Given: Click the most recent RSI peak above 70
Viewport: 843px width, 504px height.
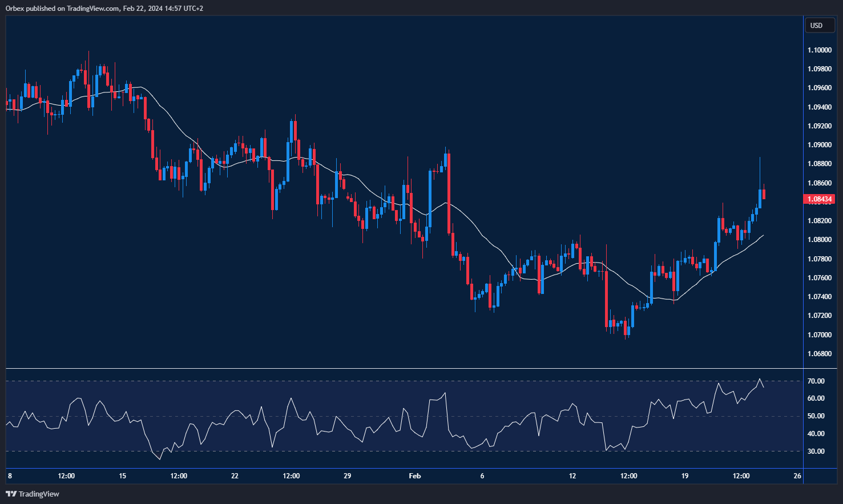Looking at the screenshot, I should (760, 379).
